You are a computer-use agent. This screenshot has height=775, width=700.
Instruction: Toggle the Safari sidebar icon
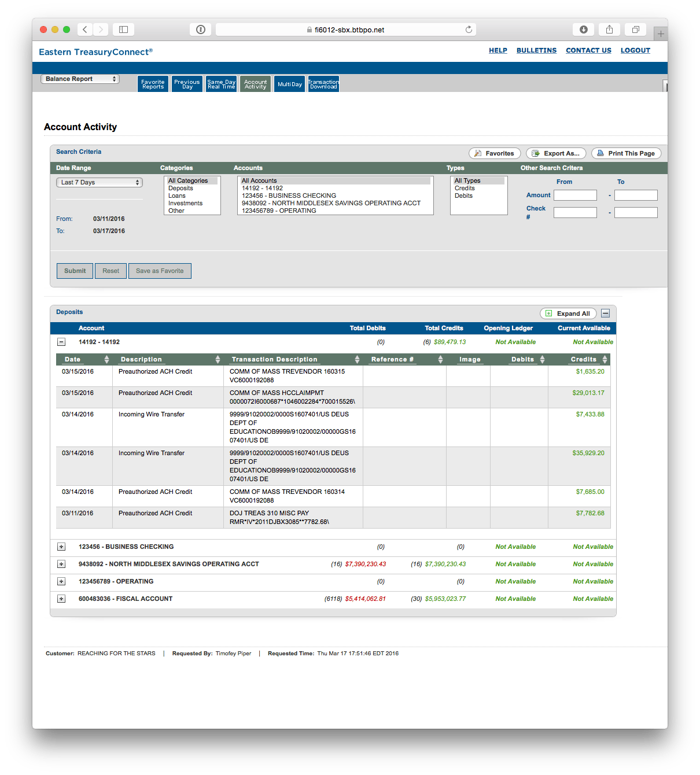click(123, 29)
